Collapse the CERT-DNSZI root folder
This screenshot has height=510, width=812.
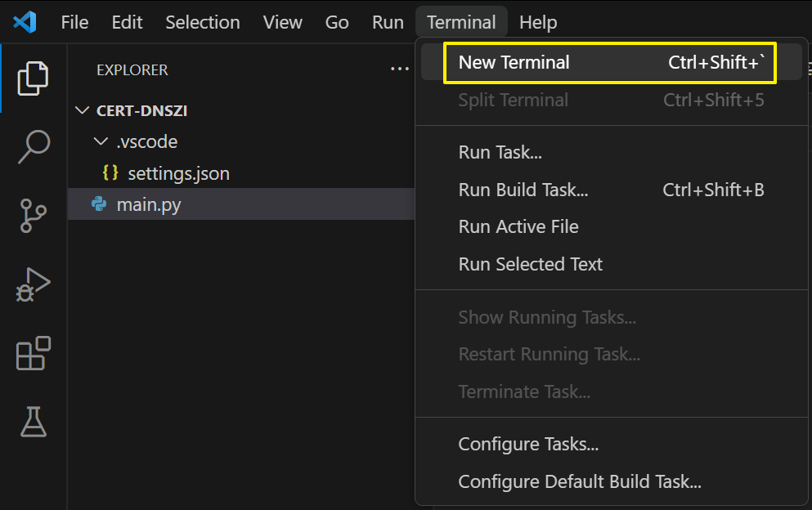coord(82,111)
